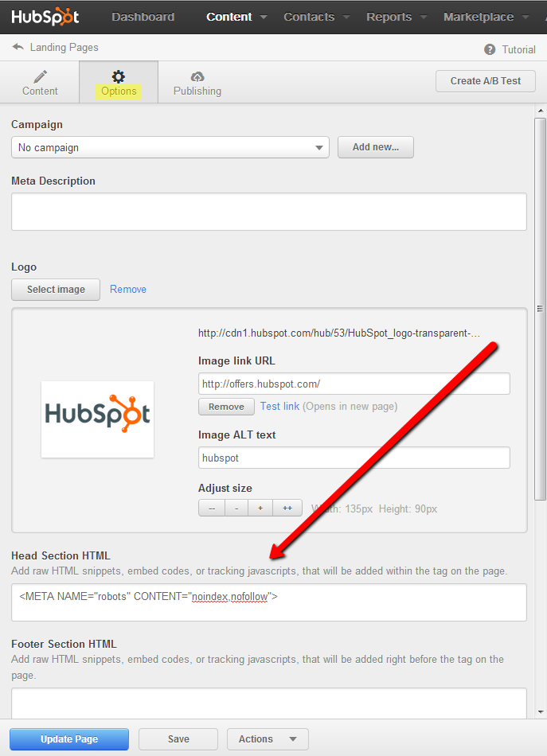Switch to the Content tab
Screen dimensions: 547x756
tap(40, 82)
